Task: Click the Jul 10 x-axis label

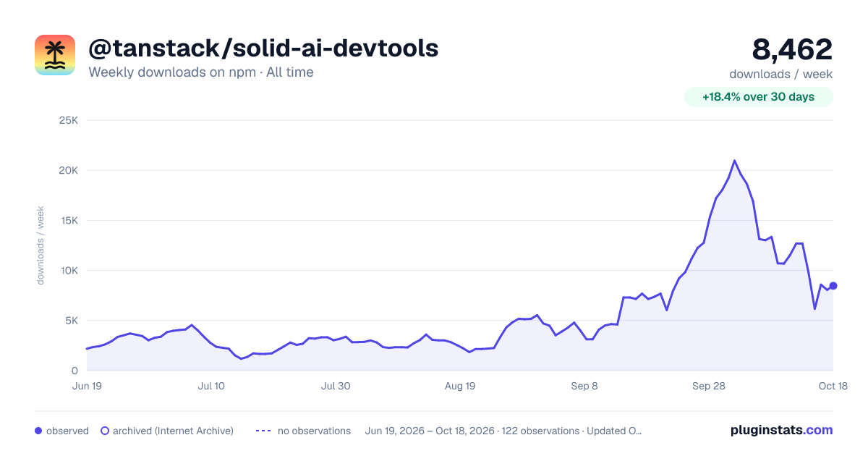Action: (211, 386)
